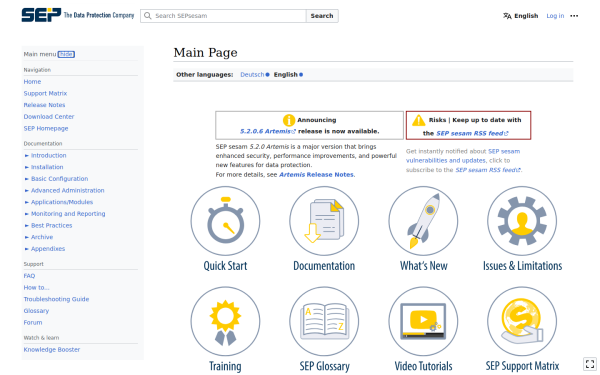Open the Forum sidebar link
Viewport: 600px width, 375px height.
[33, 323]
